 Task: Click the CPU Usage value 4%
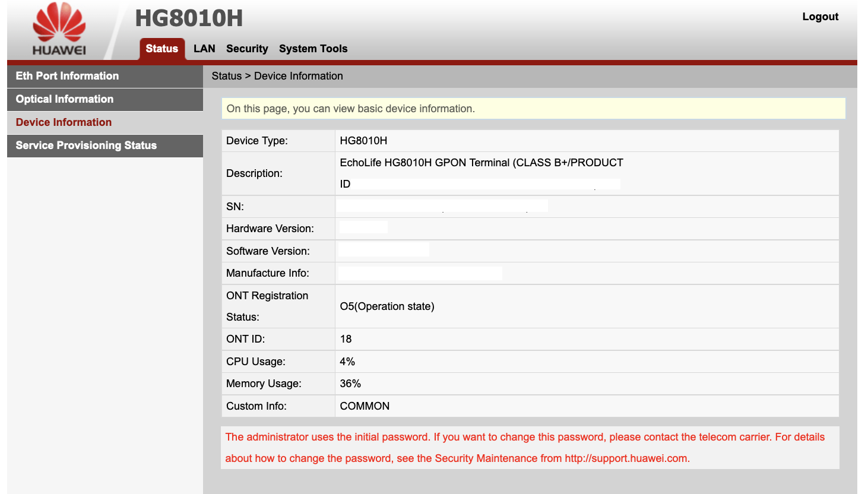tap(347, 362)
